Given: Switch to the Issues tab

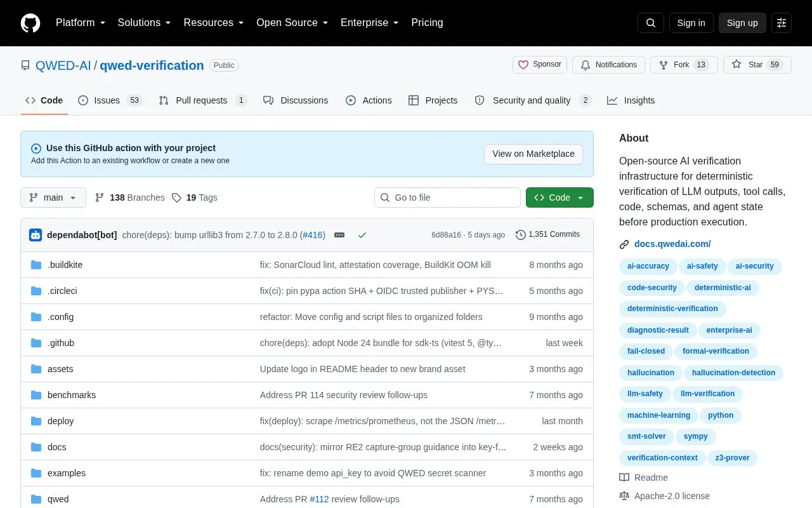Looking at the screenshot, I should [110, 100].
